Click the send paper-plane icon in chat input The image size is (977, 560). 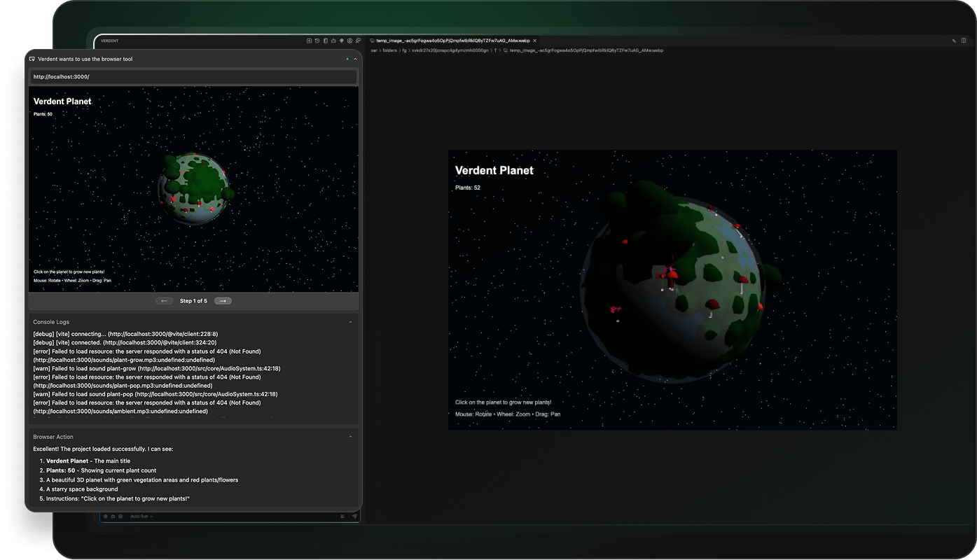point(354,517)
